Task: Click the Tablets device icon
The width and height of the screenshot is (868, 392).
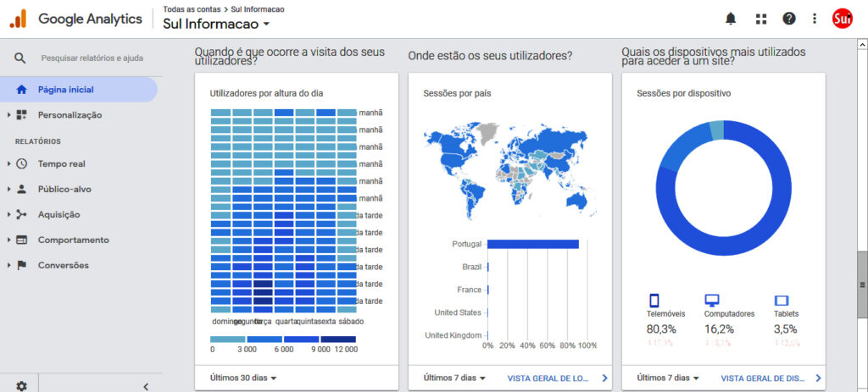Action: coord(781,301)
